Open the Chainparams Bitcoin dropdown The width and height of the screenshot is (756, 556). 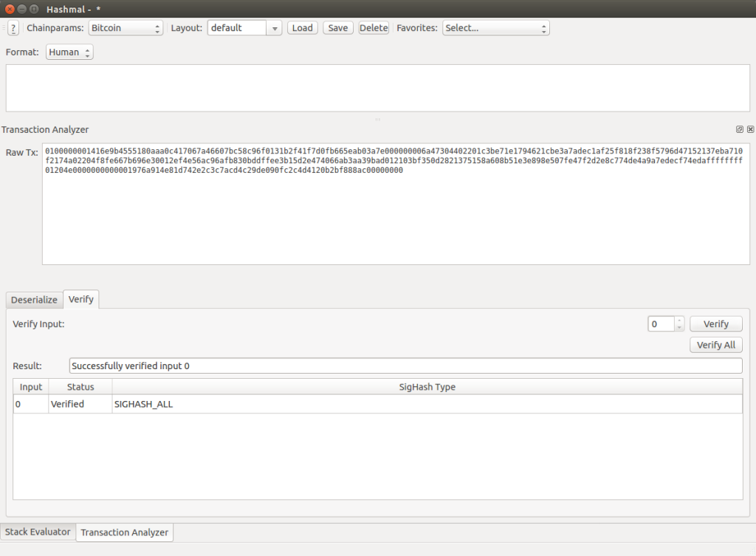pyautogui.click(x=125, y=28)
